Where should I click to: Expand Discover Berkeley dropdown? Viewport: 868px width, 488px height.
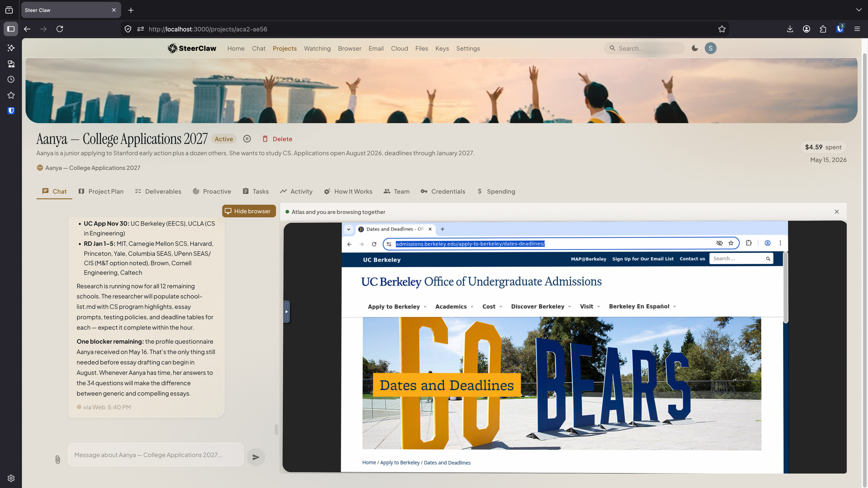tap(541, 307)
